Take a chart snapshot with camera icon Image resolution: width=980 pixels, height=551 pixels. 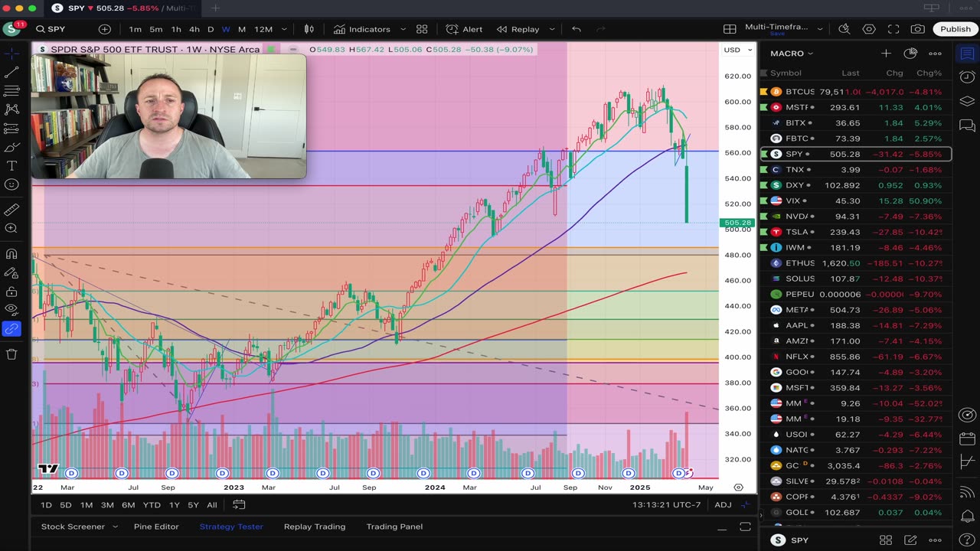pyautogui.click(x=918, y=29)
